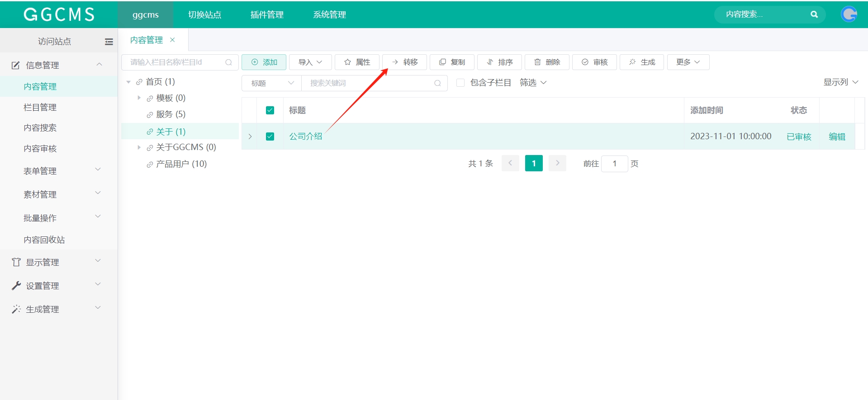Open the user avatar menu
Viewport: 868px width, 400px height.
[x=849, y=14]
